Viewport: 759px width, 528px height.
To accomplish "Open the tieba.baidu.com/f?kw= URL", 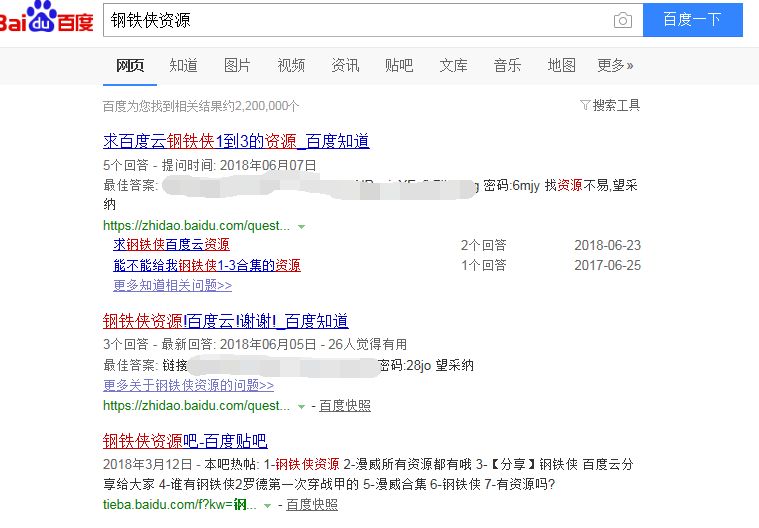I will click(180, 504).
